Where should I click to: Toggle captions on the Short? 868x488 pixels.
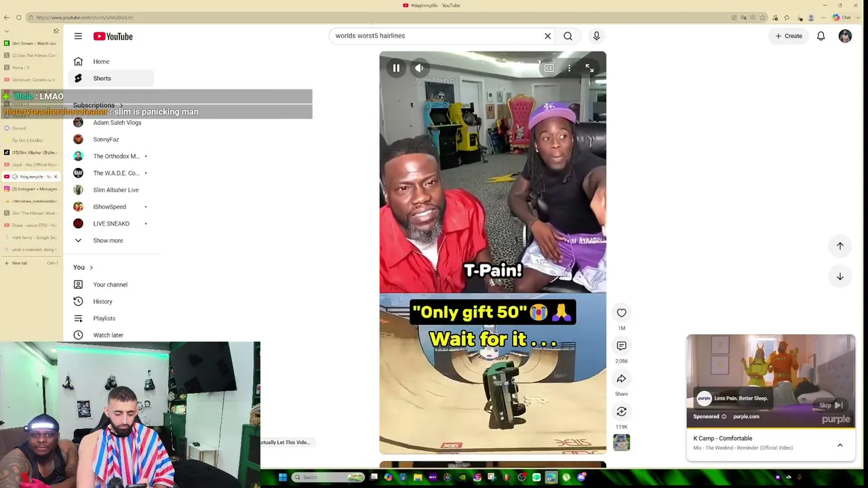click(x=549, y=68)
